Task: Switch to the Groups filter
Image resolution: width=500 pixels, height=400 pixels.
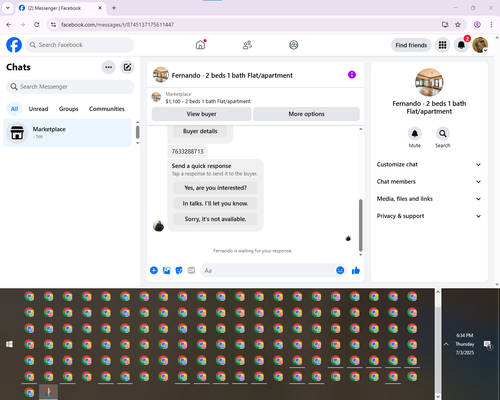Action: click(x=68, y=109)
